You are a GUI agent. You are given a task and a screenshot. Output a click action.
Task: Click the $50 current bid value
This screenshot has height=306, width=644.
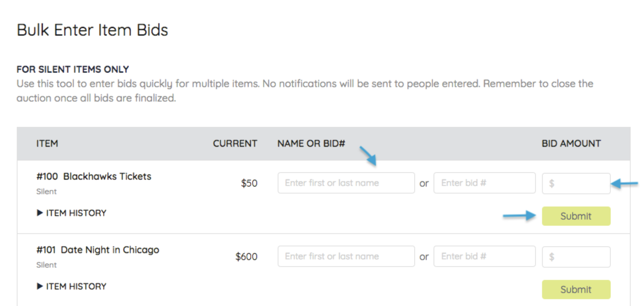249,183
